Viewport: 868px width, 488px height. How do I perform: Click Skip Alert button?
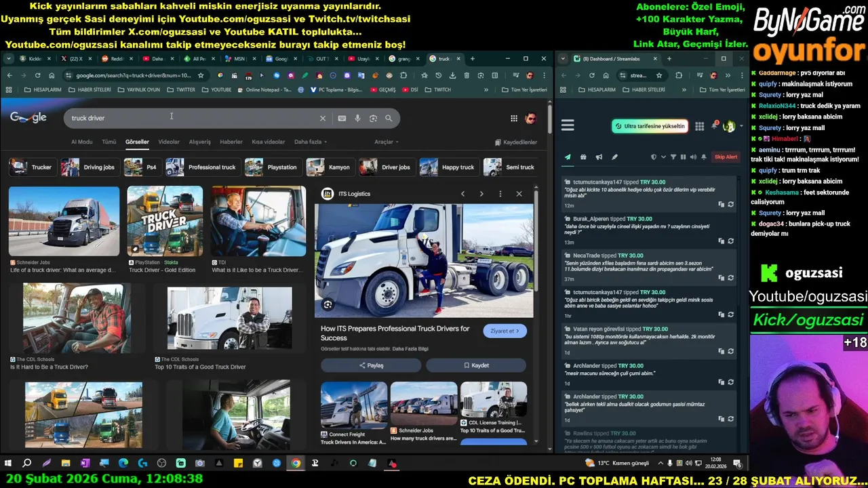coord(726,157)
